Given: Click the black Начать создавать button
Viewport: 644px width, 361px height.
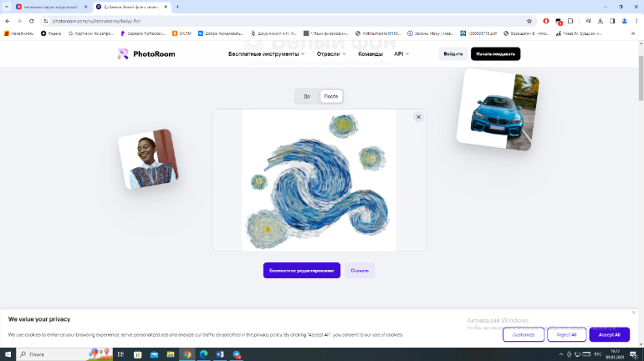Looking at the screenshot, I should coord(495,53).
